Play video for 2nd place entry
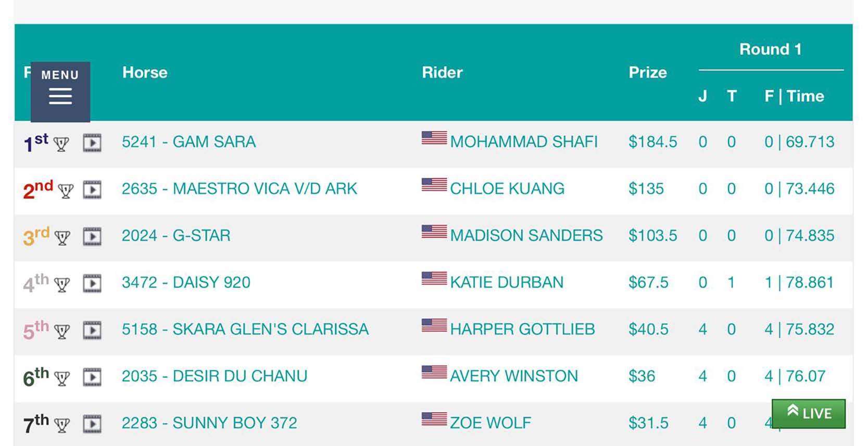868x446 pixels. (x=92, y=190)
